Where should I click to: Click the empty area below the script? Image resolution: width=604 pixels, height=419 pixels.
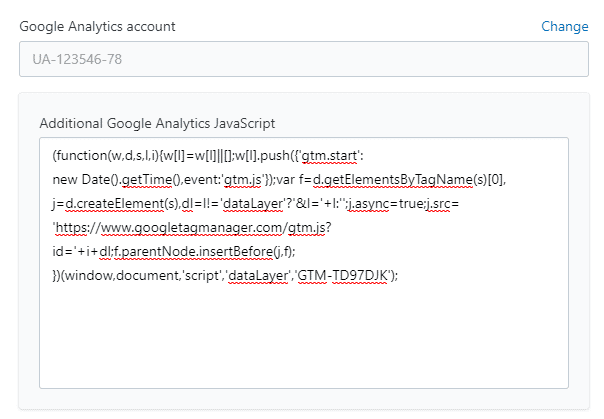click(304, 339)
